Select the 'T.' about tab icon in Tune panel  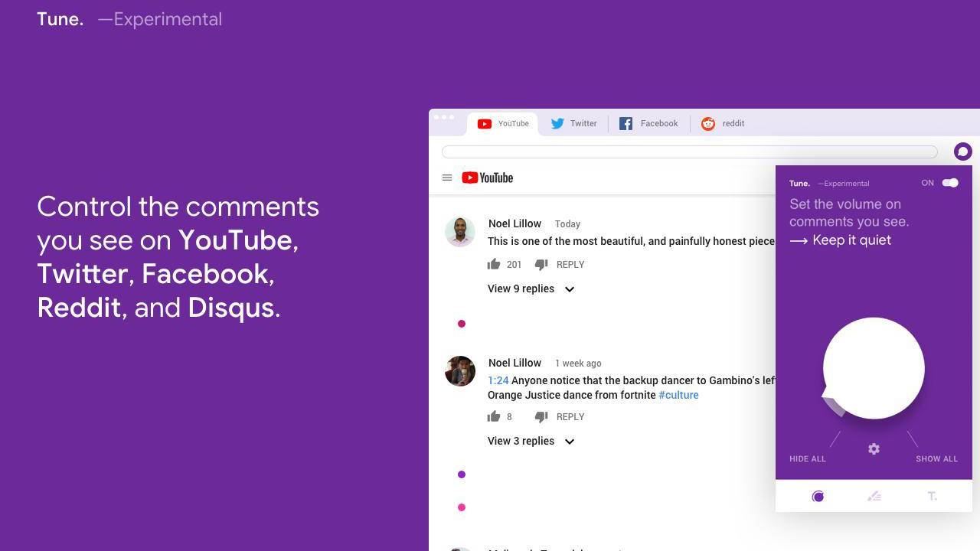pos(932,497)
